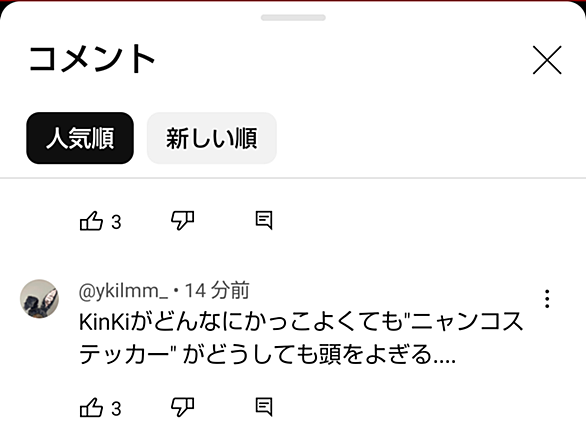Tap the first line mentioning ニャンコス
The width and height of the screenshot is (586, 441).
pyautogui.click(x=301, y=322)
